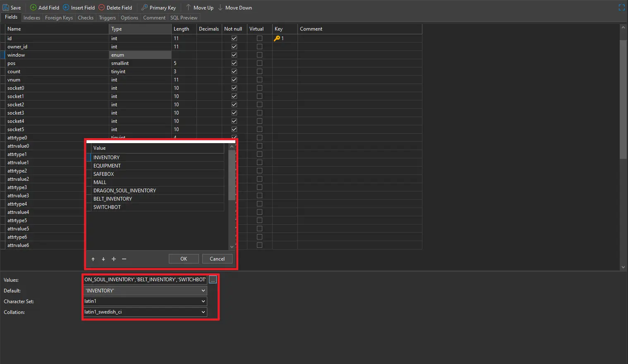This screenshot has height=364, width=628.
Task: Click Cancel in the enum value dialog
Action: [217, 259]
